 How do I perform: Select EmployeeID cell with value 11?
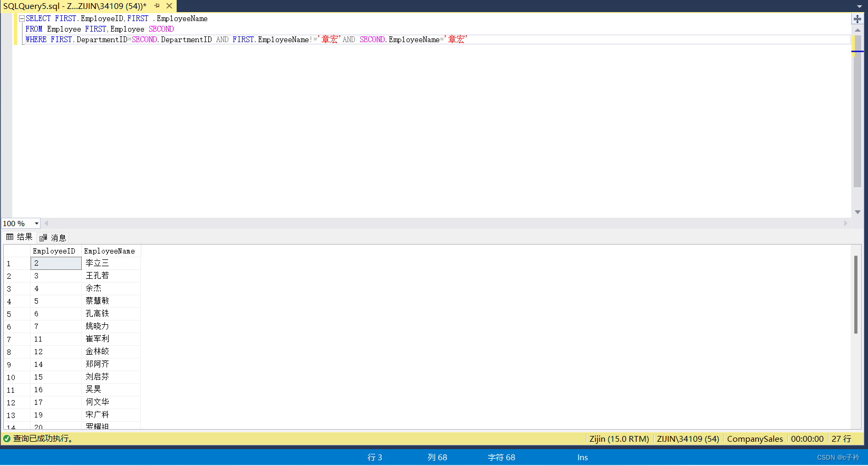tap(56, 339)
